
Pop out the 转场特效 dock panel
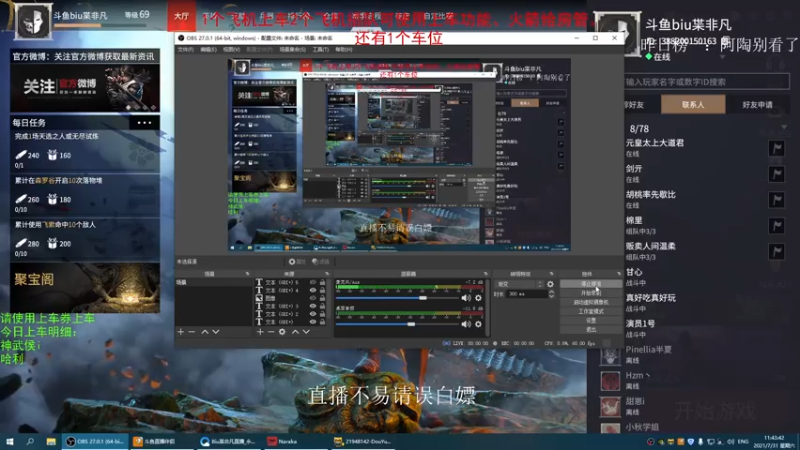(551, 274)
